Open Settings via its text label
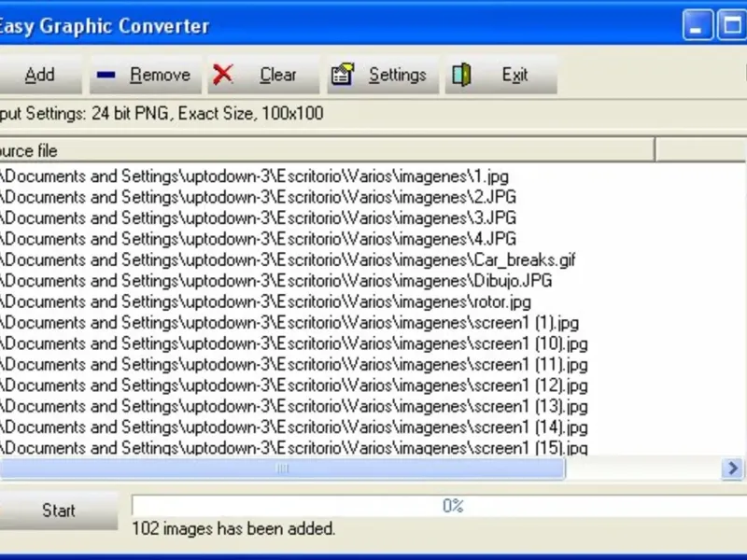Viewport: 747px width, 560px height. click(398, 75)
